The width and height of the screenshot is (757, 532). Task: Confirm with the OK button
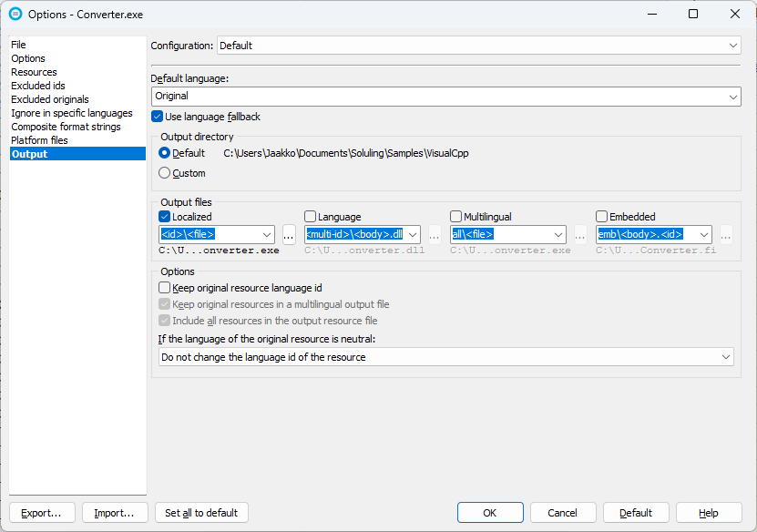coord(490,513)
